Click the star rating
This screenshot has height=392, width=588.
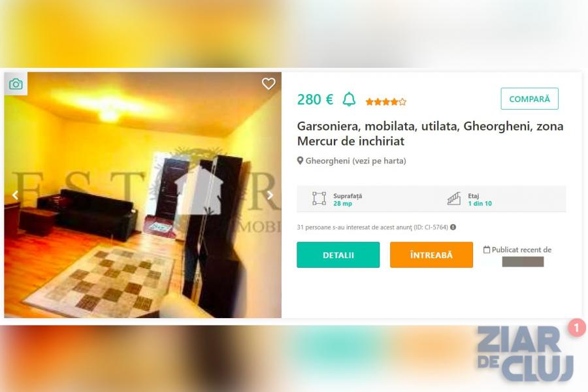click(386, 102)
